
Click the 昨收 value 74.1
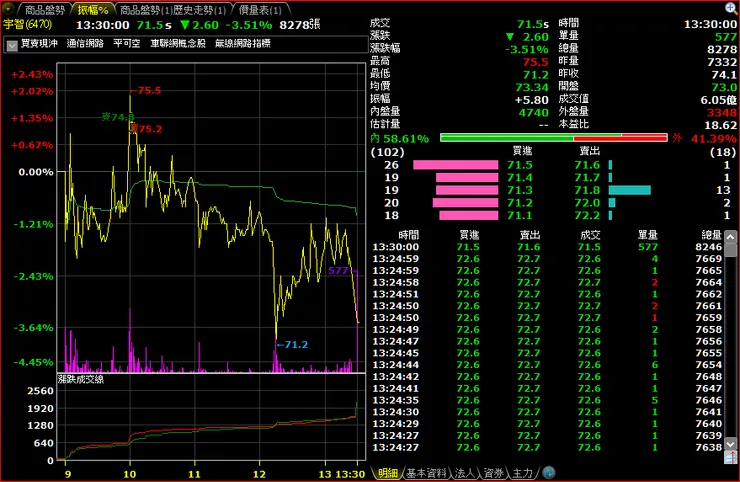(x=723, y=75)
